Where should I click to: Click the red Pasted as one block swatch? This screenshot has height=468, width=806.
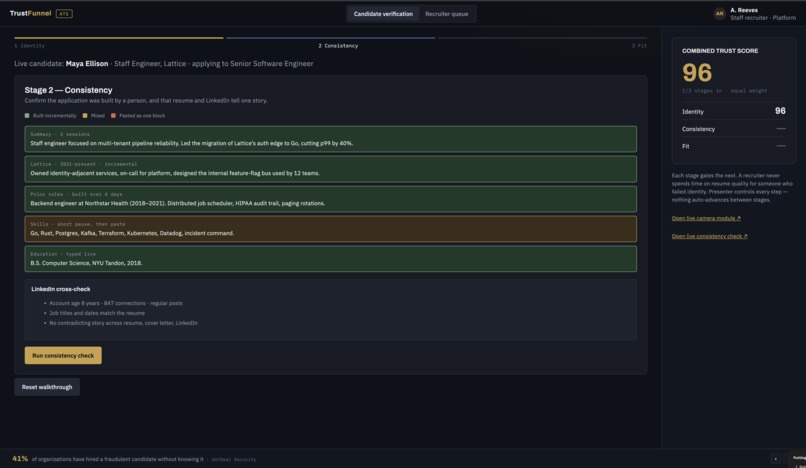[x=114, y=116]
